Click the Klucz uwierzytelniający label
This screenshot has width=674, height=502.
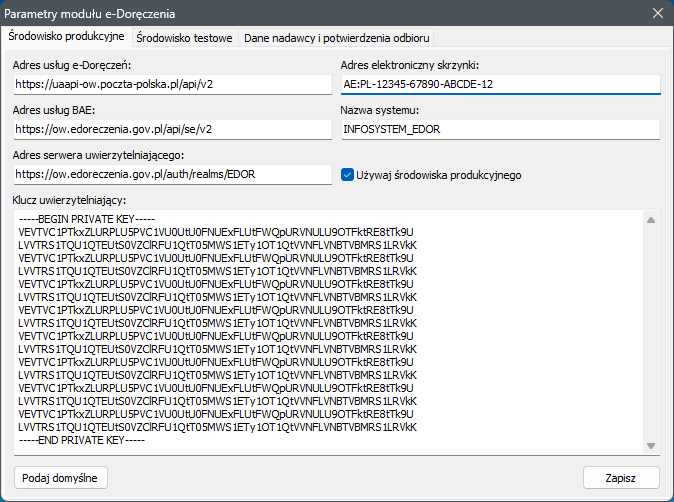pyautogui.click(x=67, y=200)
